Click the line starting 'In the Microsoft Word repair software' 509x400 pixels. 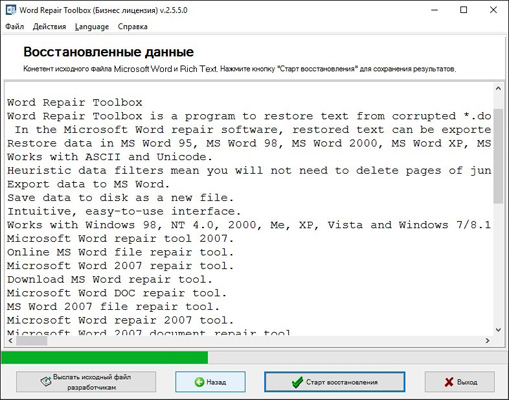pyautogui.click(x=253, y=130)
